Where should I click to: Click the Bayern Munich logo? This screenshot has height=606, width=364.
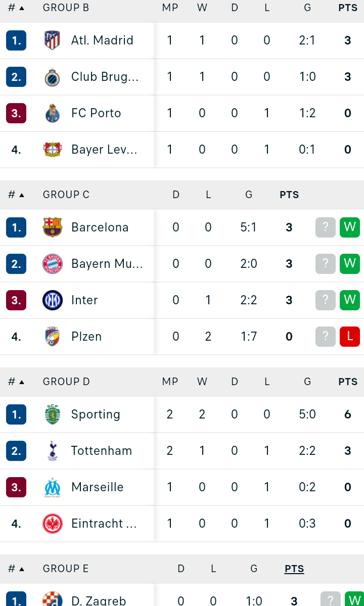click(x=52, y=264)
